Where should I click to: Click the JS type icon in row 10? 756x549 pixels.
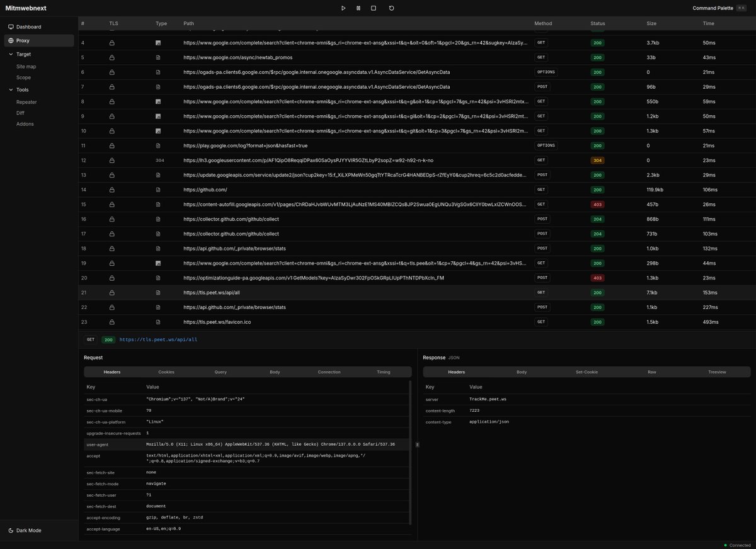(x=159, y=131)
